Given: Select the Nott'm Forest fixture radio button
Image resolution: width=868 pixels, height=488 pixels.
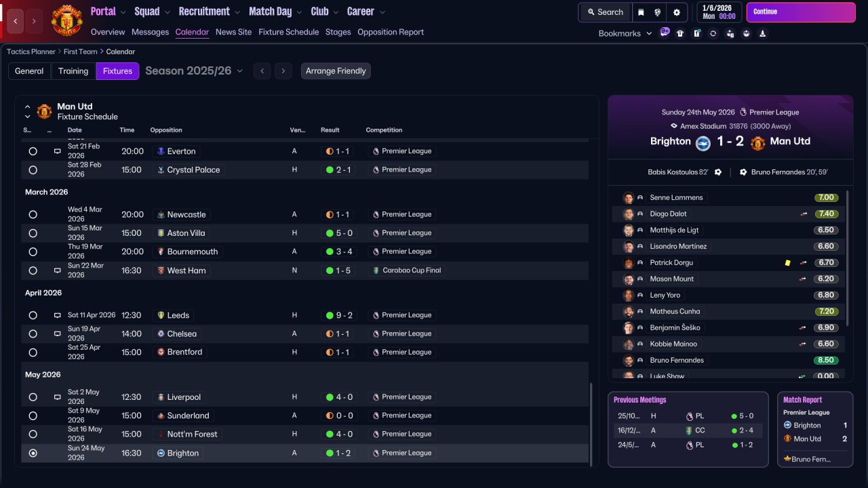Looking at the screenshot, I should pyautogui.click(x=33, y=434).
